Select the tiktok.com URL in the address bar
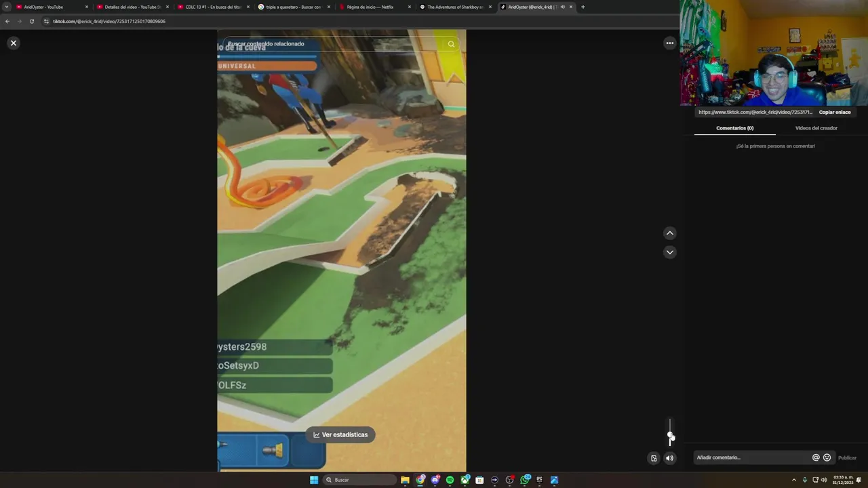The height and width of the screenshot is (488, 868). 109,21
